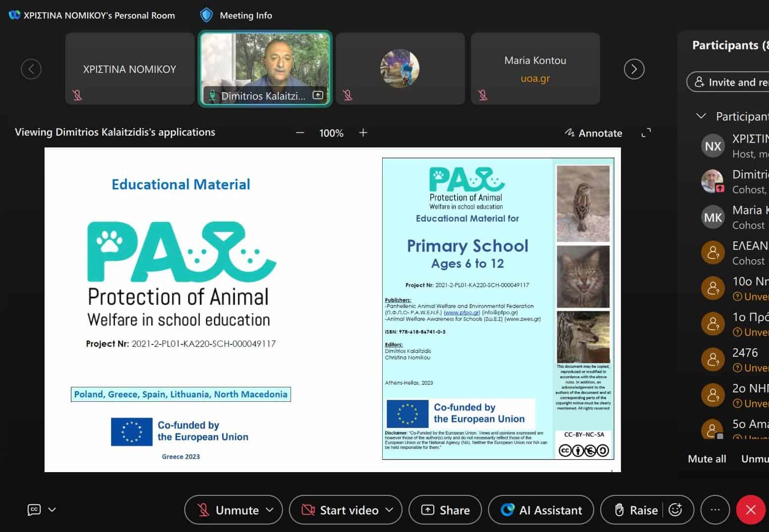Click the Maria K participant name in list
Viewport: 769px width, 532px height.
pyautogui.click(x=751, y=210)
